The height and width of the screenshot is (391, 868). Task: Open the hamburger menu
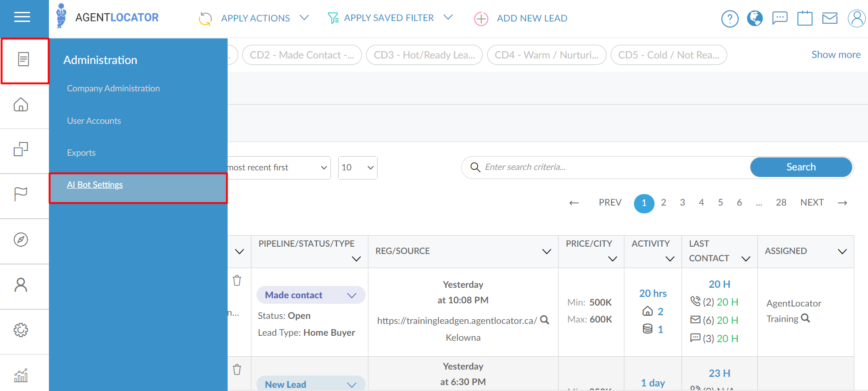pos(22,17)
